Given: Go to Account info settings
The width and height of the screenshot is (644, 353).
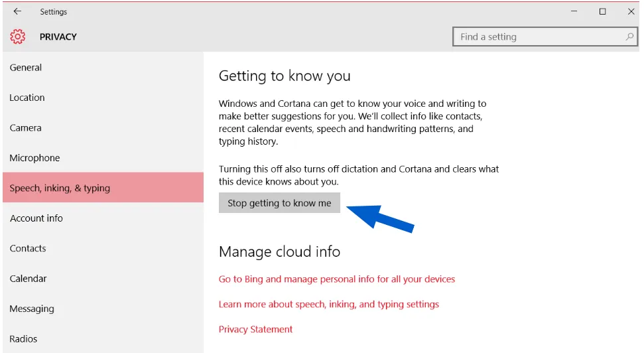Looking at the screenshot, I should [103, 218].
